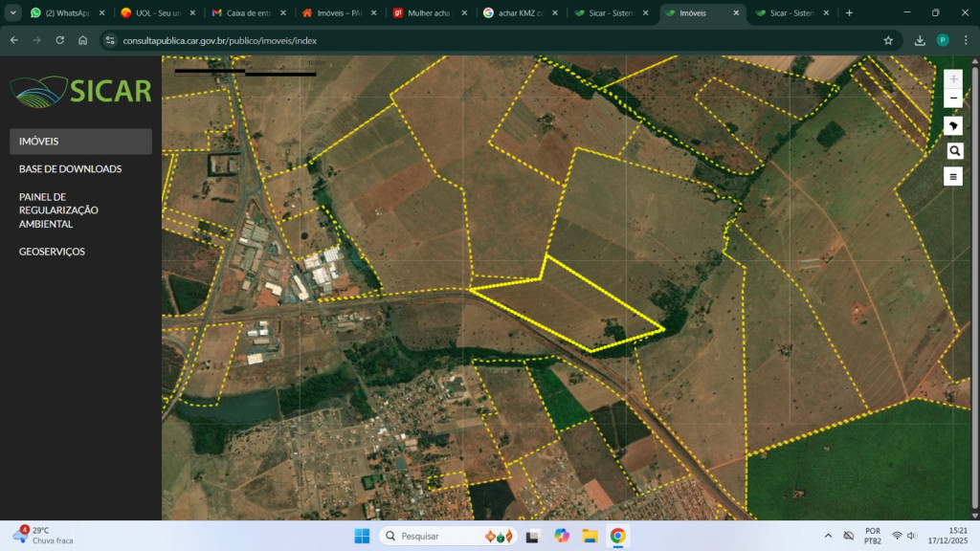Show hidden system tray icons chevron
980x551 pixels.
click(x=828, y=535)
